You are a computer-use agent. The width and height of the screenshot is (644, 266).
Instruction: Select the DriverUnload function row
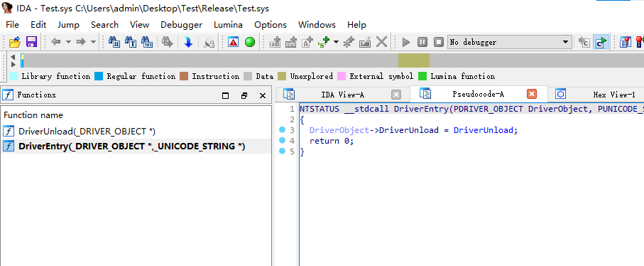[x=136, y=132]
